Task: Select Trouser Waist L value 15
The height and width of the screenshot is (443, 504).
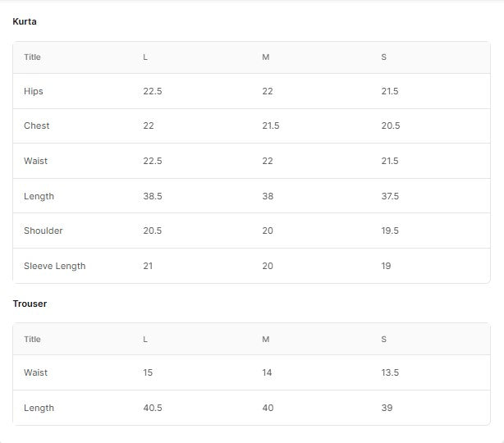Action: [x=148, y=372]
